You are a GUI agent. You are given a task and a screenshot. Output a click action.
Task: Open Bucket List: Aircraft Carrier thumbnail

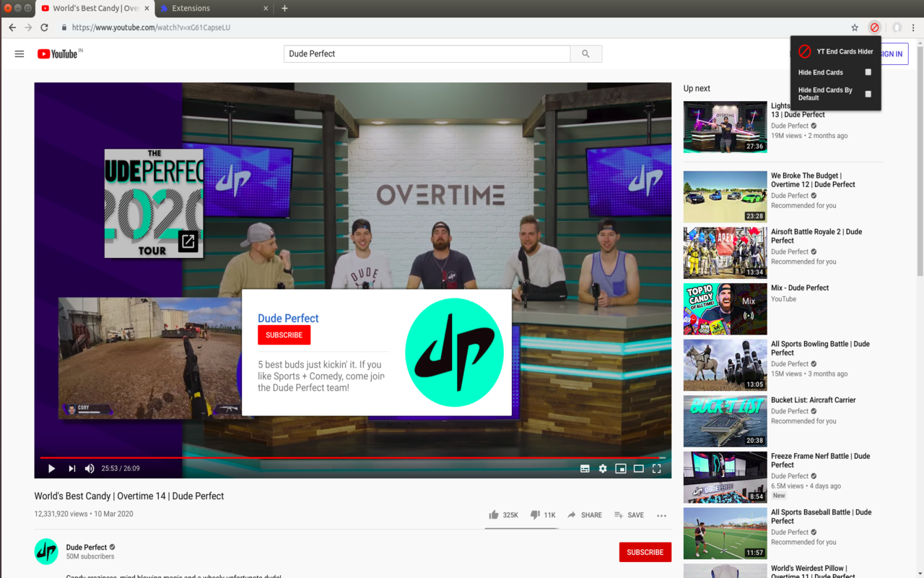[725, 421]
